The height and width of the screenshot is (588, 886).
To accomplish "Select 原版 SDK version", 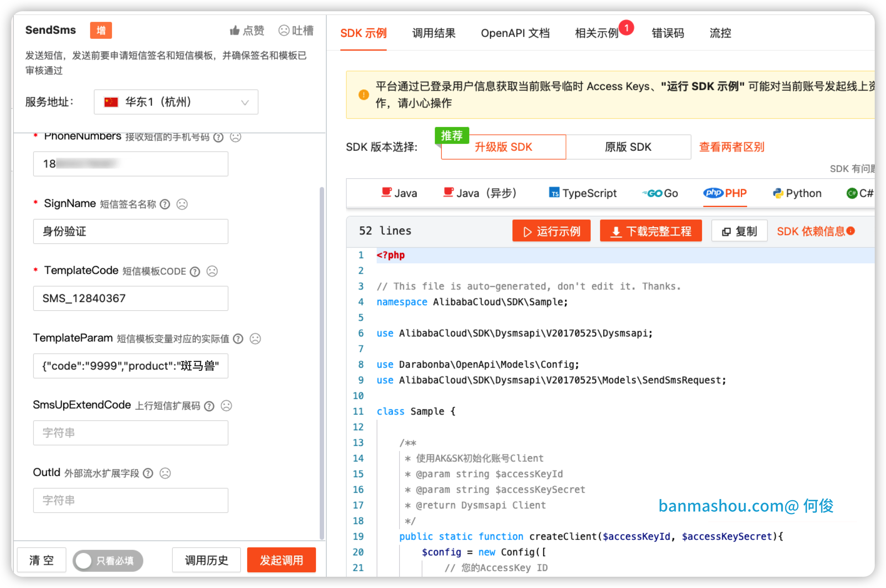I will point(628,147).
